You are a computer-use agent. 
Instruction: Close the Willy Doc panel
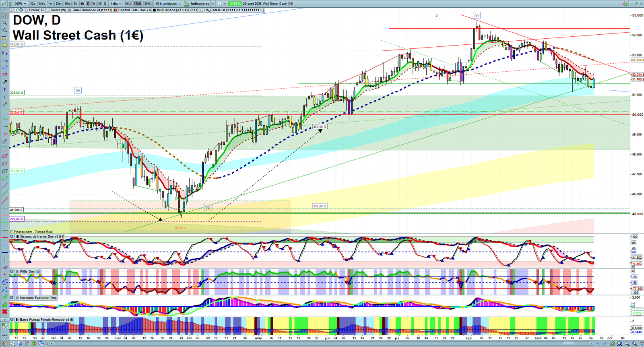click(12, 272)
